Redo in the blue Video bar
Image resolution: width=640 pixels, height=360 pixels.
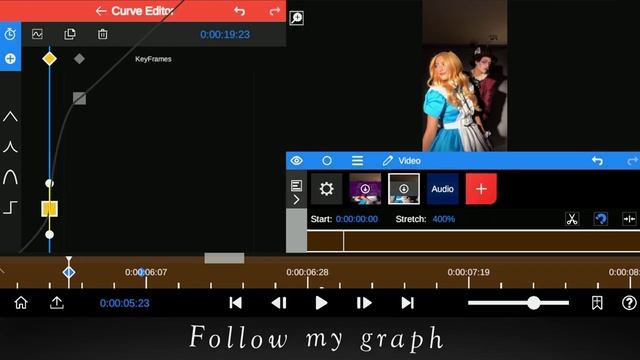[633, 161]
